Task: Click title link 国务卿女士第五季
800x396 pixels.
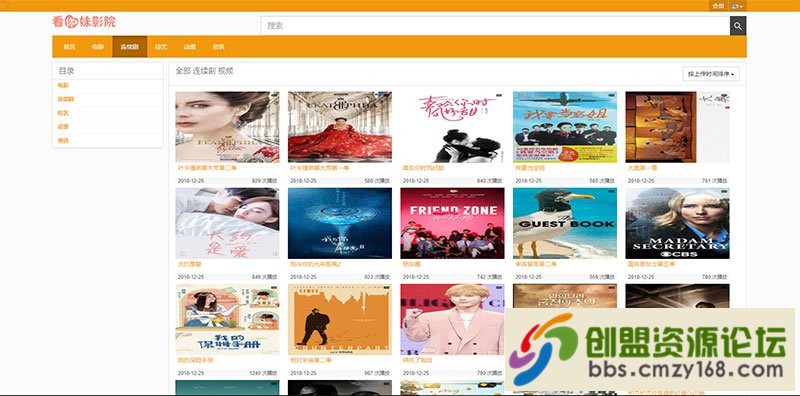Action: (x=651, y=264)
